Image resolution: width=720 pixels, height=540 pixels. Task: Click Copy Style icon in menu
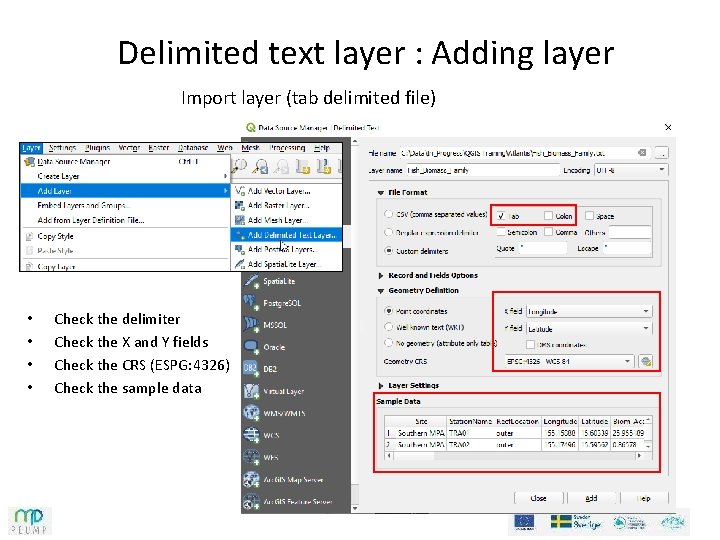click(x=29, y=236)
